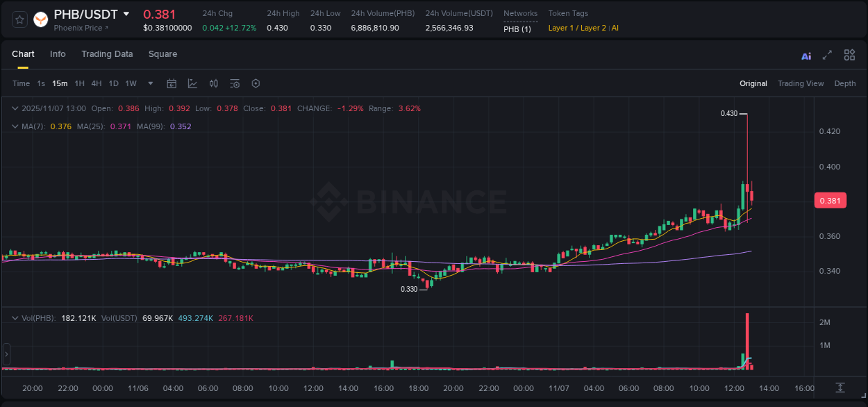
Task: Open the chart widgets grid
Action: click(x=849, y=55)
